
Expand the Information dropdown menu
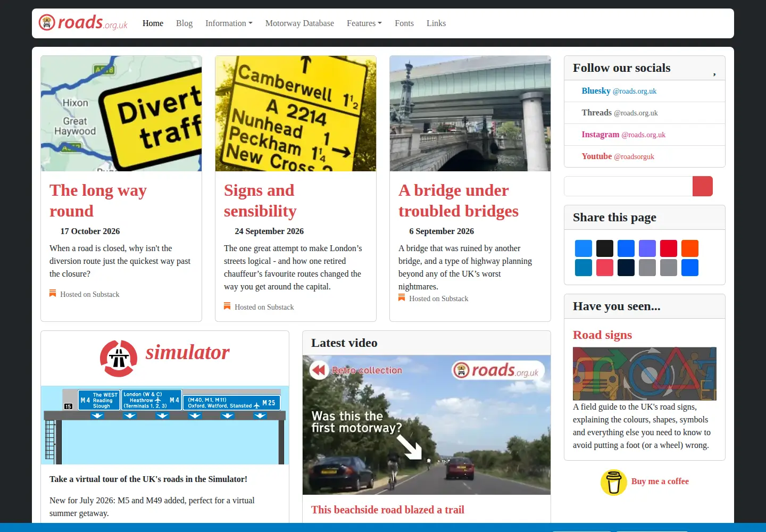click(229, 23)
